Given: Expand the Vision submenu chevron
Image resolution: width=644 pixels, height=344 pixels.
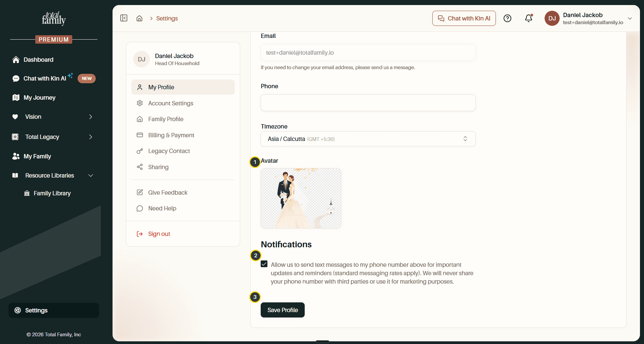Looking at the screenshot, I should tap(90, 117).
